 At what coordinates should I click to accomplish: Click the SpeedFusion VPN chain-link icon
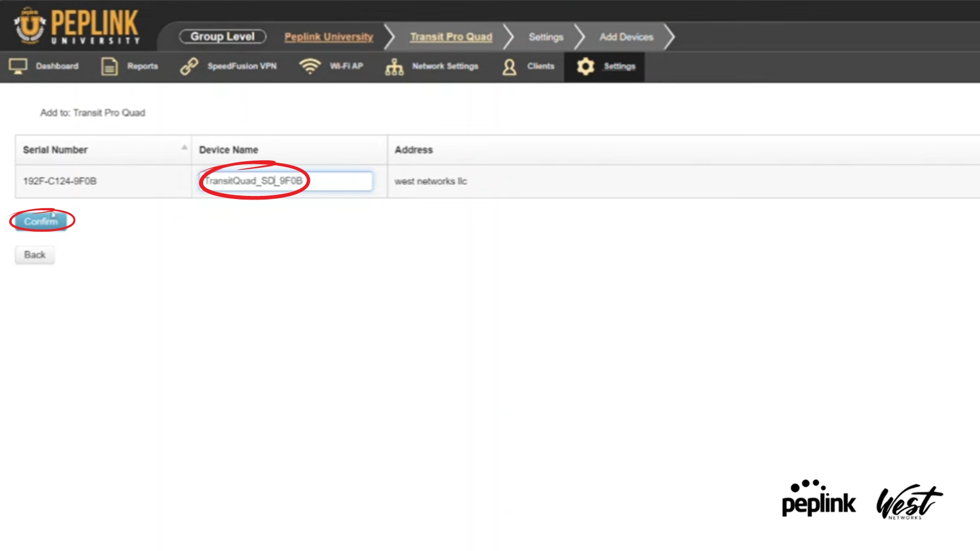[x=189, y=66]
